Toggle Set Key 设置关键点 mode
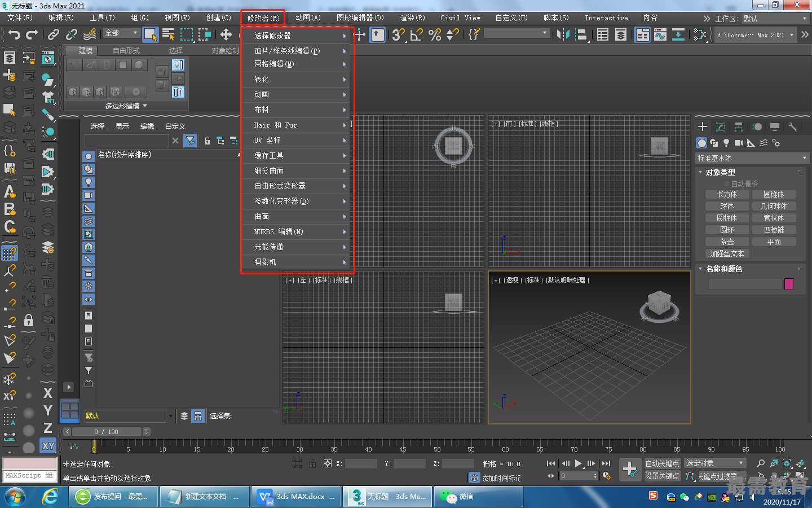Viewport: 812px width, 508px height. click(x=663, y=476)
